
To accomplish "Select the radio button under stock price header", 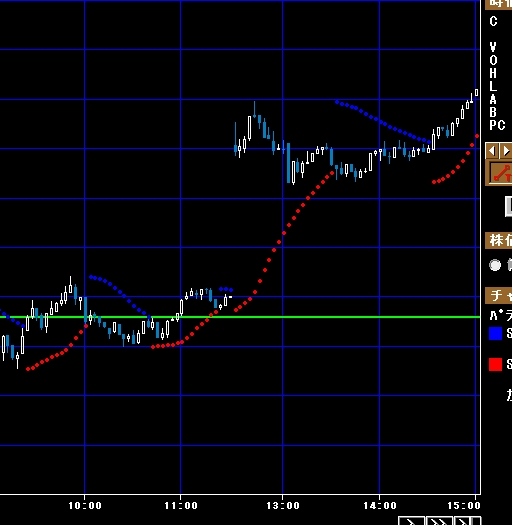I will pos(495,265).
